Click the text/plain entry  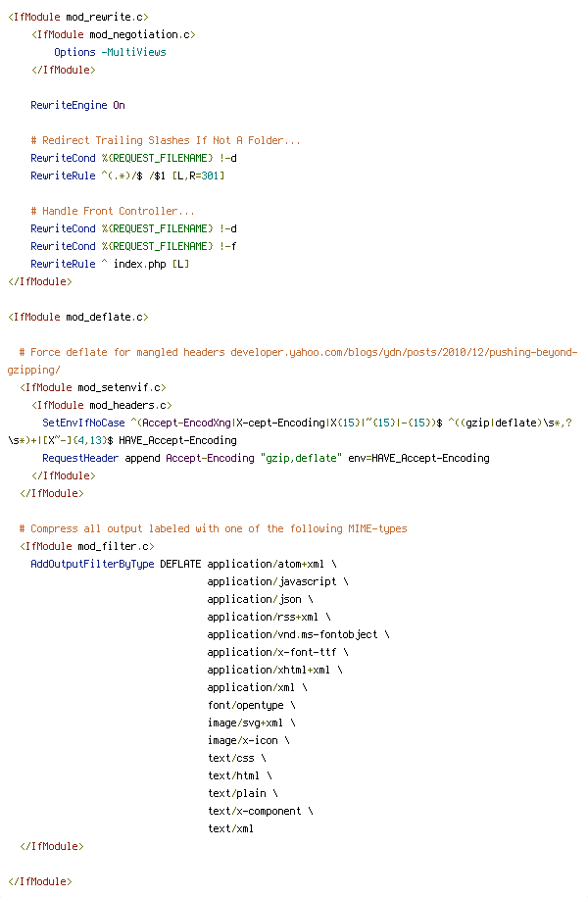click(x=237, y=794)
